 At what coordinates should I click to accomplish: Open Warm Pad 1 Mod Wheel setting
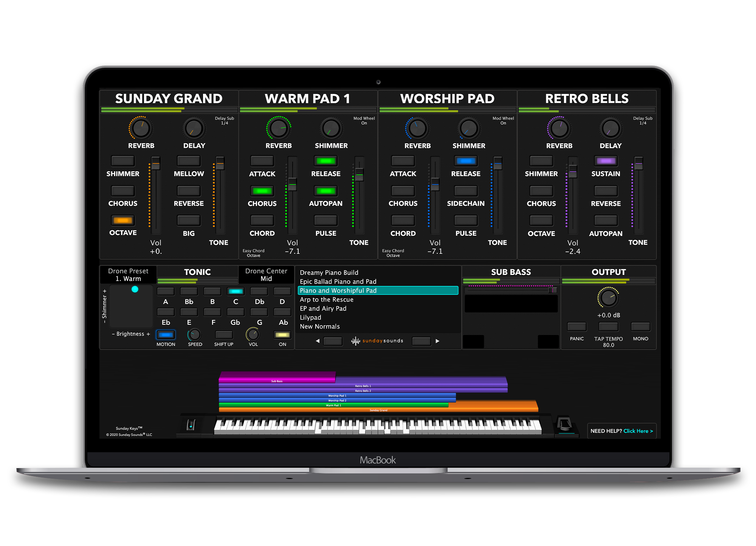point(364,121)
